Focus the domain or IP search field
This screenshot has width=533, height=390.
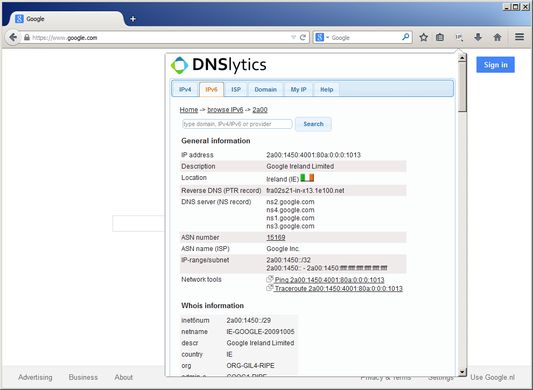click(x=237, y=124)
